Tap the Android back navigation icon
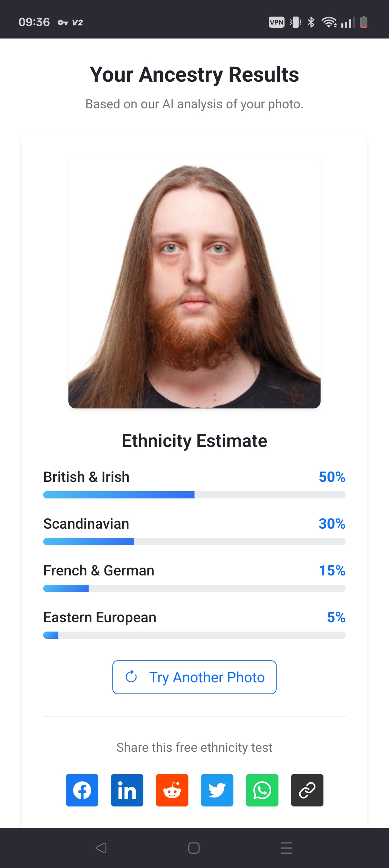Image resolution: width=389 pixels, height=868 pixels. [x=101, y=848]
